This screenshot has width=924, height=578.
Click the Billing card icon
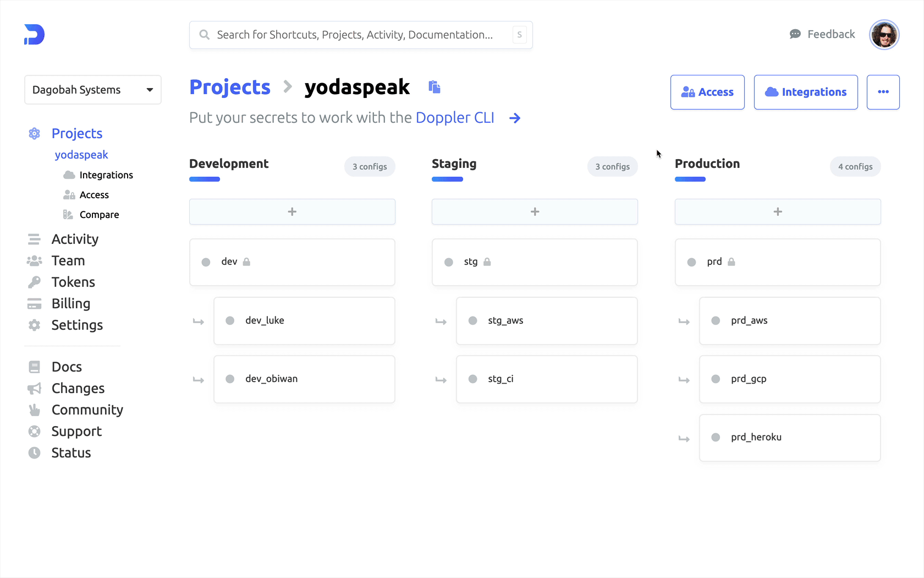point(34,303)
